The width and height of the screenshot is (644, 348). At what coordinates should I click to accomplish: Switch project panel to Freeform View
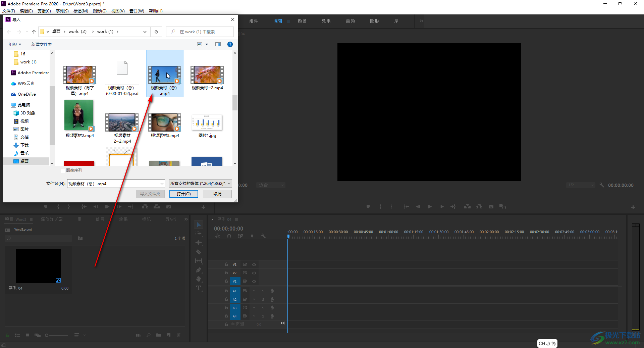click(38, 335)
